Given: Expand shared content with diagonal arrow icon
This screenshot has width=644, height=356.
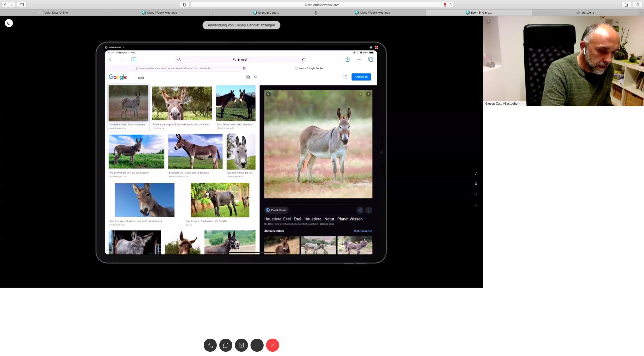Looking at the screenshot, I should coord(476,173).
